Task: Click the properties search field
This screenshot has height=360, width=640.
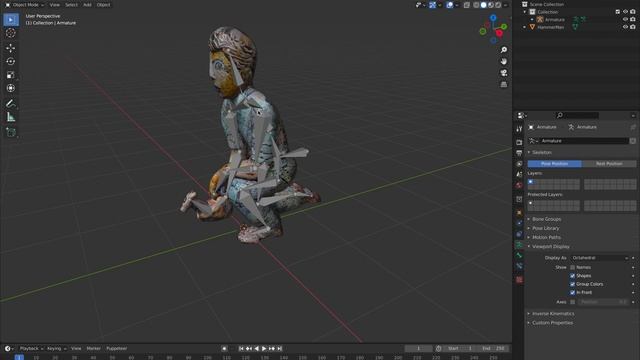Action: coord(577,116)
